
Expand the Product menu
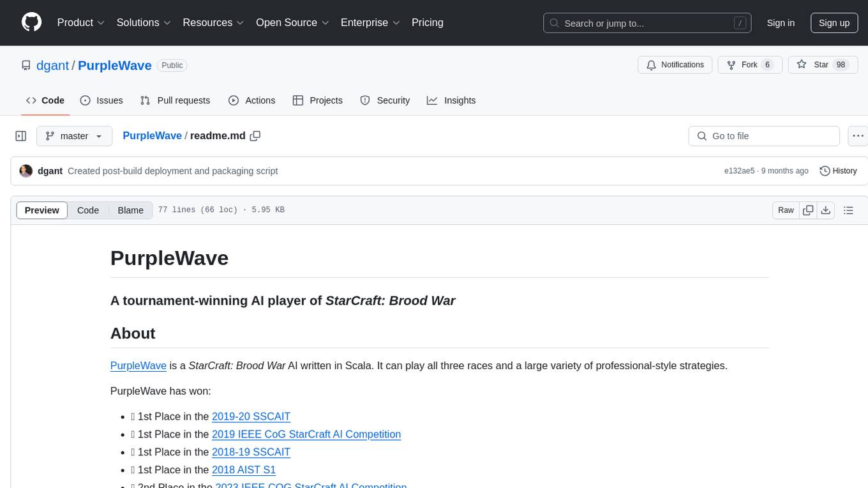(81, 22)
